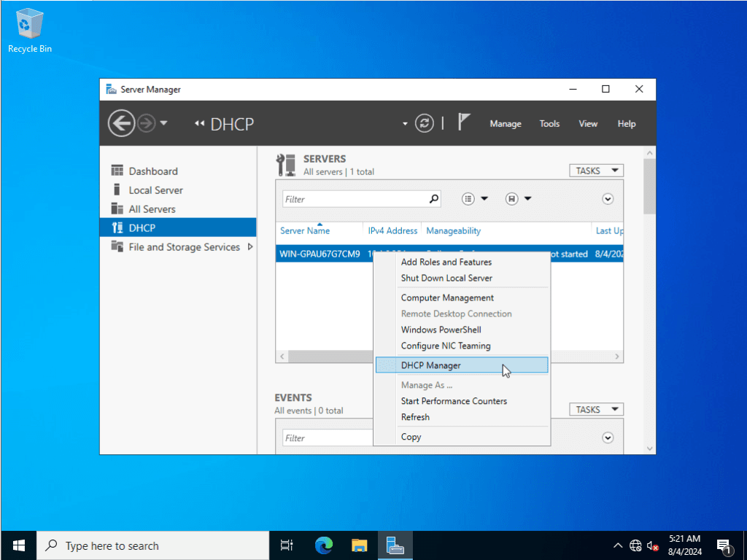
Task: Select DHCP Manager from context menu
Action: 431,365
